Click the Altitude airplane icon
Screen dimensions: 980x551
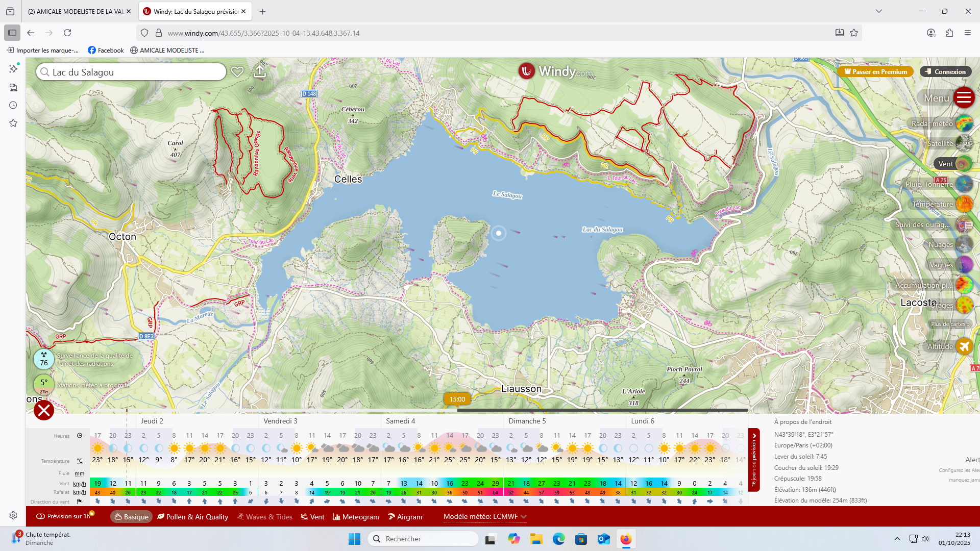(x=964, y=346)
